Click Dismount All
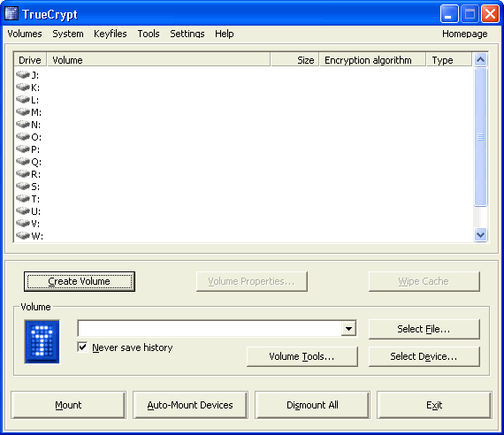Image resolution: width=504 pixels, height=435 pixels. 312,405
